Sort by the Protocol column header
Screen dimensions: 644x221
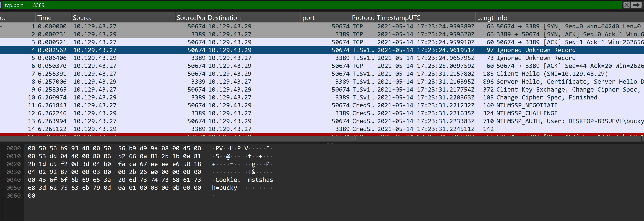pyautogui.click(x=363, y=18)
